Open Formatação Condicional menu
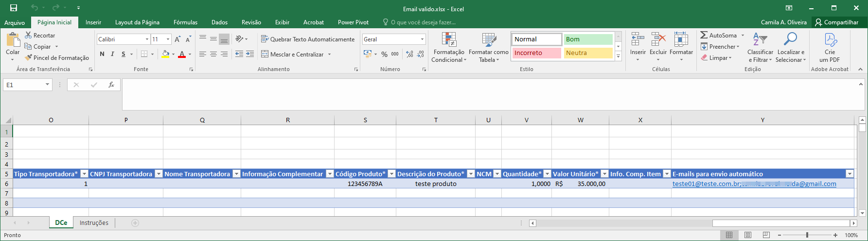Screen dimensions: 868x241 coord(449,47)
